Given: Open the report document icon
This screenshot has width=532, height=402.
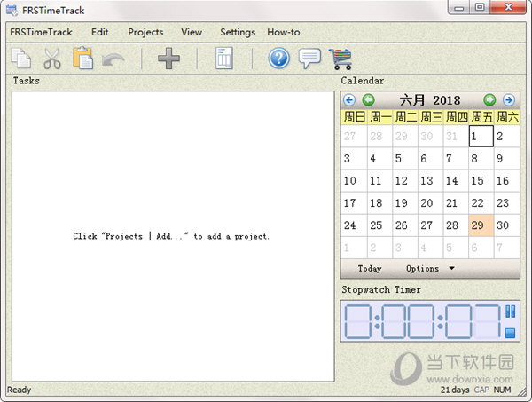Looking at the screenshot, I should click(x=224, y=58).
